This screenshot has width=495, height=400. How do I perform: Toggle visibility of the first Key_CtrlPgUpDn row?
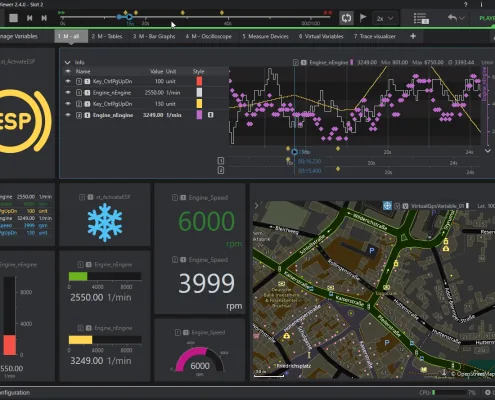pyautogui.click(x=68, y=81)
